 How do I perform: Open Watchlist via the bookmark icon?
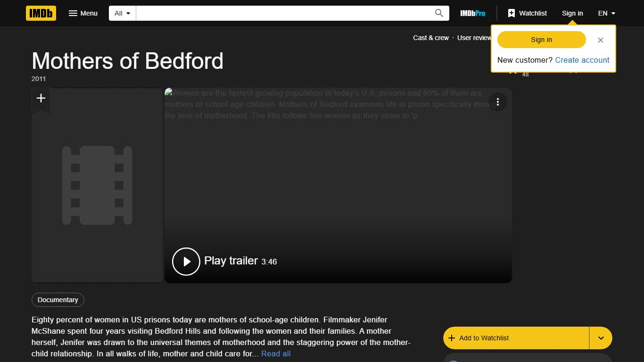(x=512, y=13)
